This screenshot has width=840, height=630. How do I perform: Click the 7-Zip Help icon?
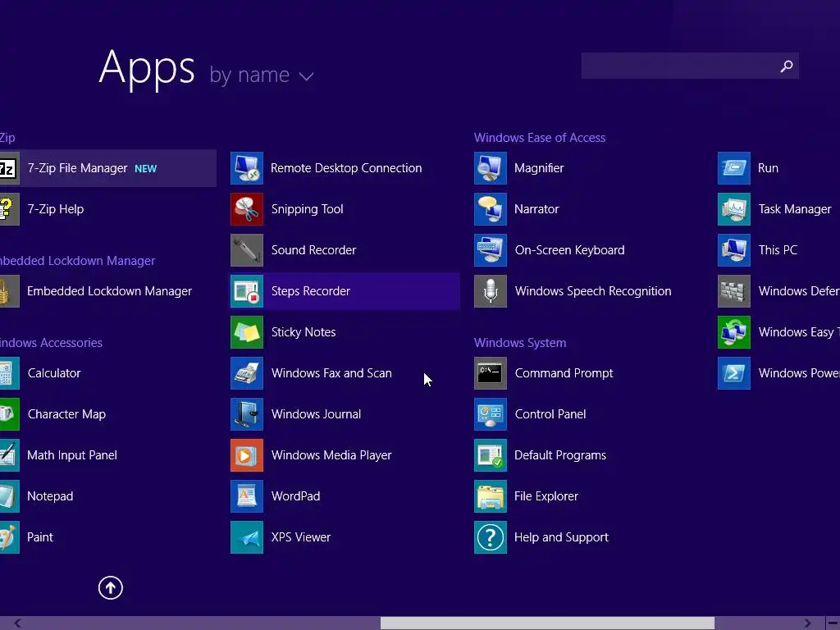[x=9, y=209]
